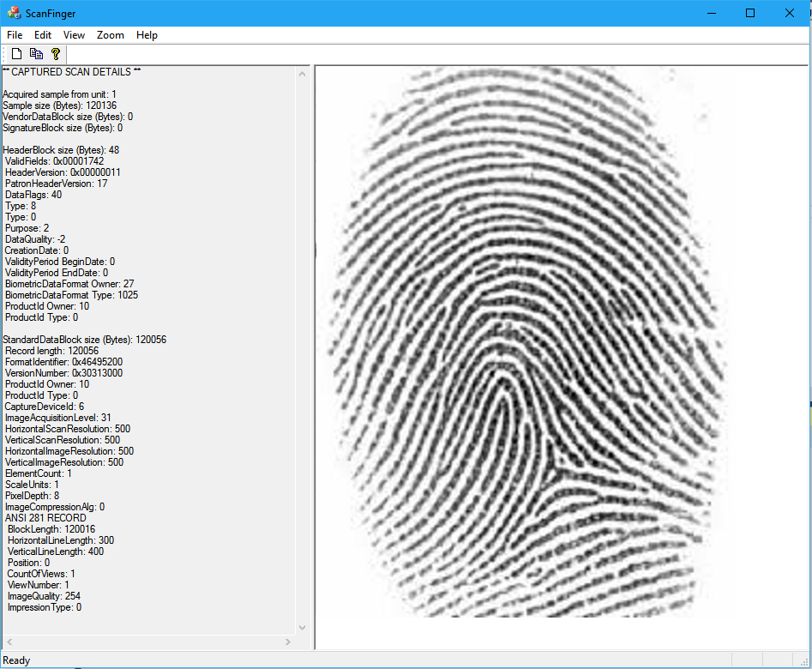Click 'ScaleUnits: 1' line

coord(32,485)
